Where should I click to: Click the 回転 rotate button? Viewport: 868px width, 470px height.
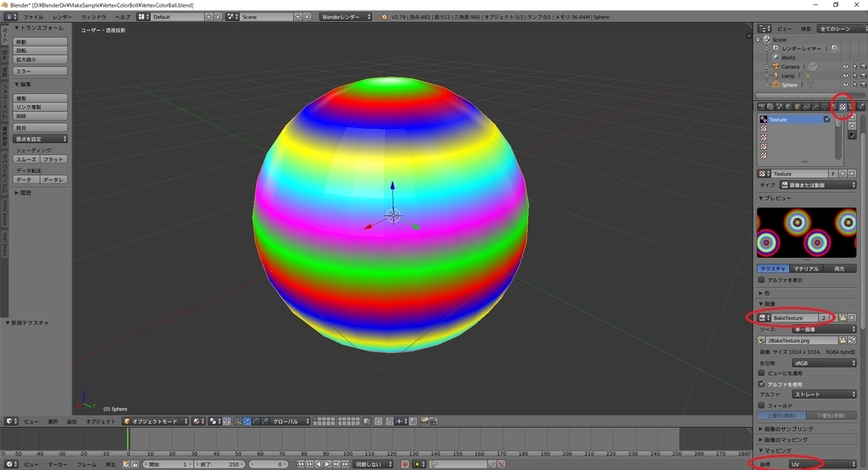tap(41, 50)
